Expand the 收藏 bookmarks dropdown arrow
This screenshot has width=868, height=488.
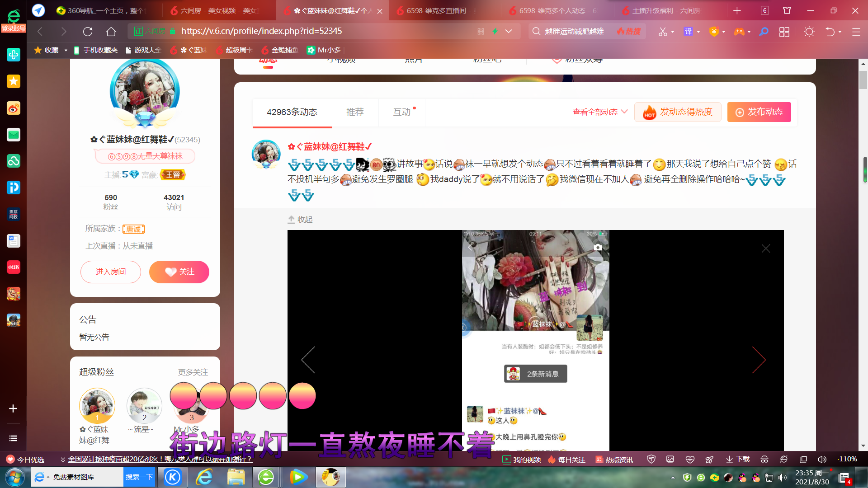(x=66, y=50)
